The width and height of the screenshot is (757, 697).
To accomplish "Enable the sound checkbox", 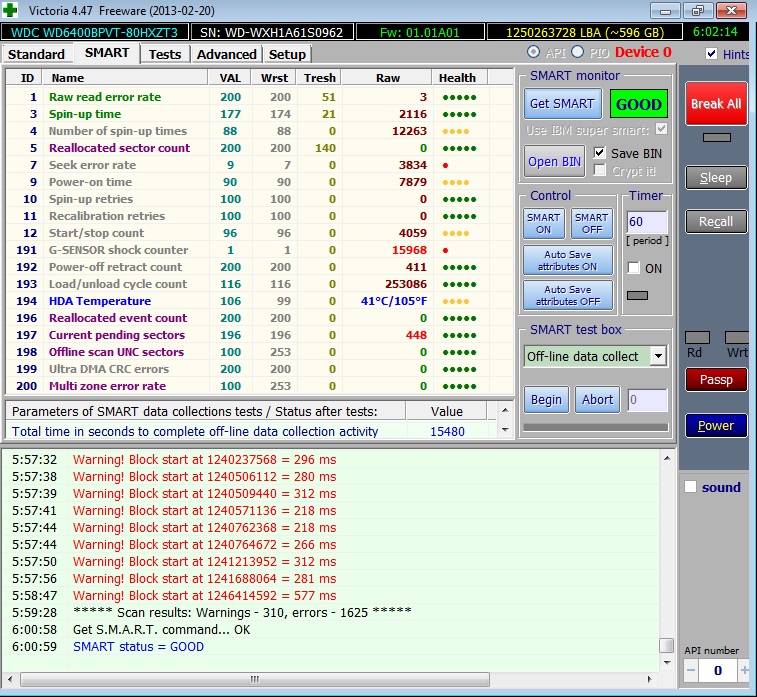I will (x=690, y=487).
